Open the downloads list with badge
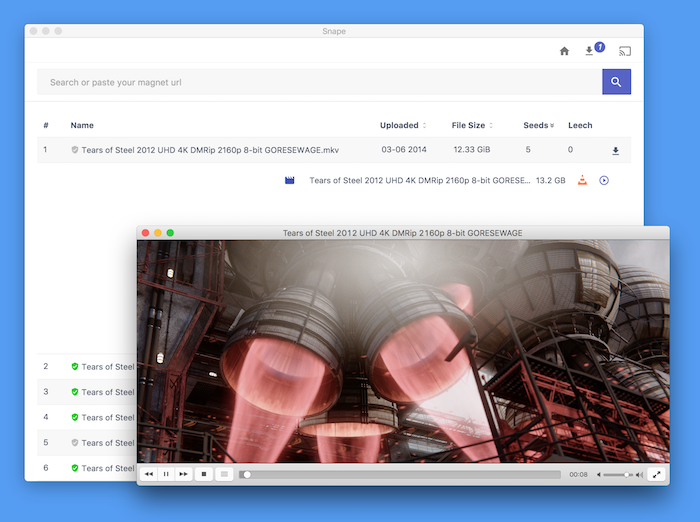The image size is (700, 522). (x=594, y=50)
